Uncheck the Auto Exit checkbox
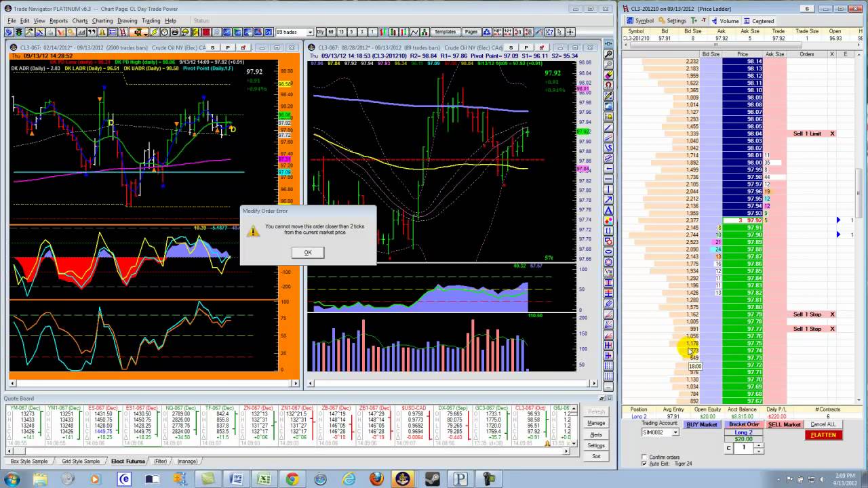The width and height of the screenshot is (868, 488). 644,464
